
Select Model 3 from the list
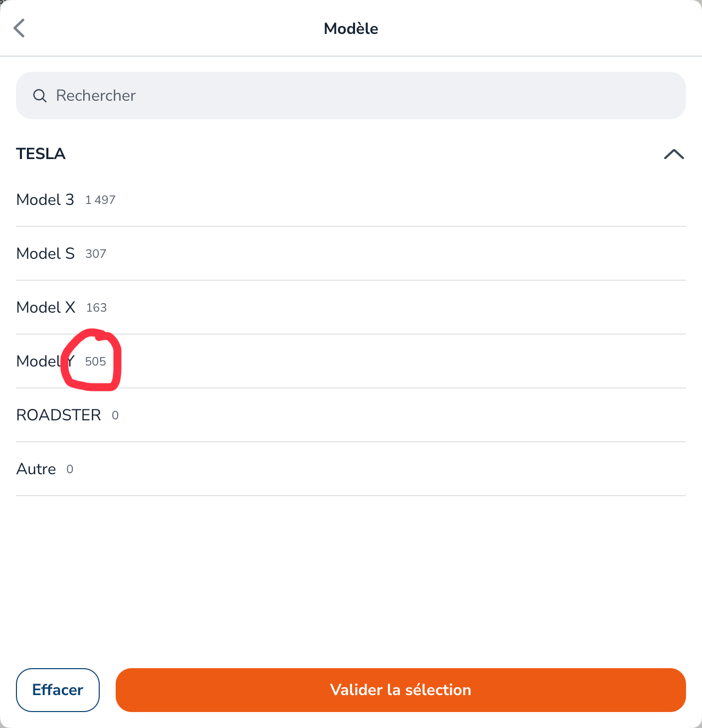point(351,200)
